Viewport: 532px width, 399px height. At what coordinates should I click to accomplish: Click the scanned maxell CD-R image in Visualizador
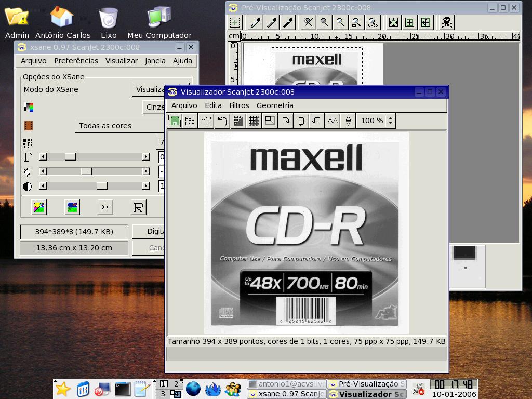(x=306, y=233)
